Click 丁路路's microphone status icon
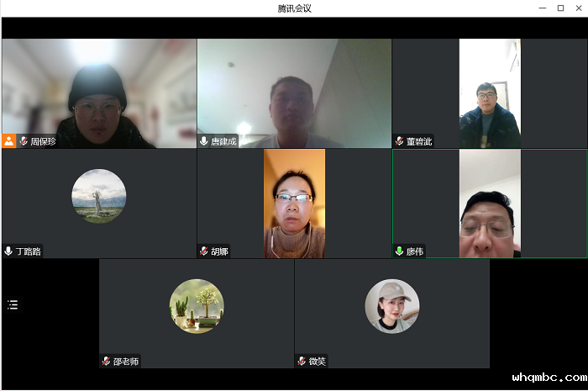This screenshot has width=588, height=391. coord(8,251)
